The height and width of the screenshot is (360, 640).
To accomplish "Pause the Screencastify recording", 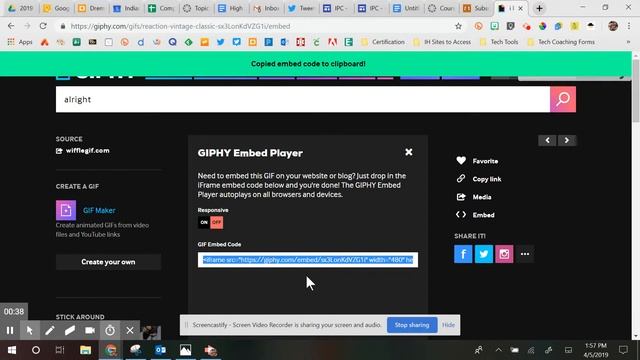I will [x=10, y=330].
